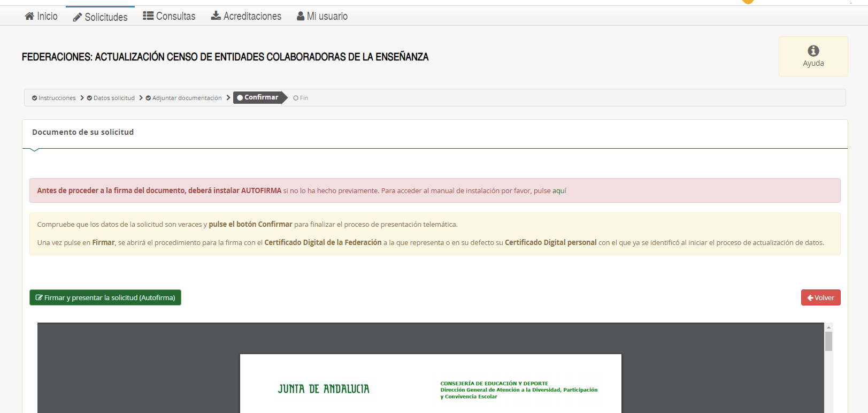Image resolution: width=868 pixels, height=413 pixels.
Task: Click the page title 'FEDERACIONES: ACTUALIZACIÓN CENSO'
Action: [225, 57]
